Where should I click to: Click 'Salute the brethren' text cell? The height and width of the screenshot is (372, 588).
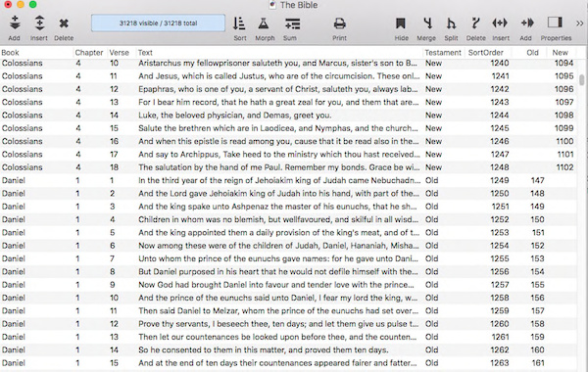click(279, 128)
